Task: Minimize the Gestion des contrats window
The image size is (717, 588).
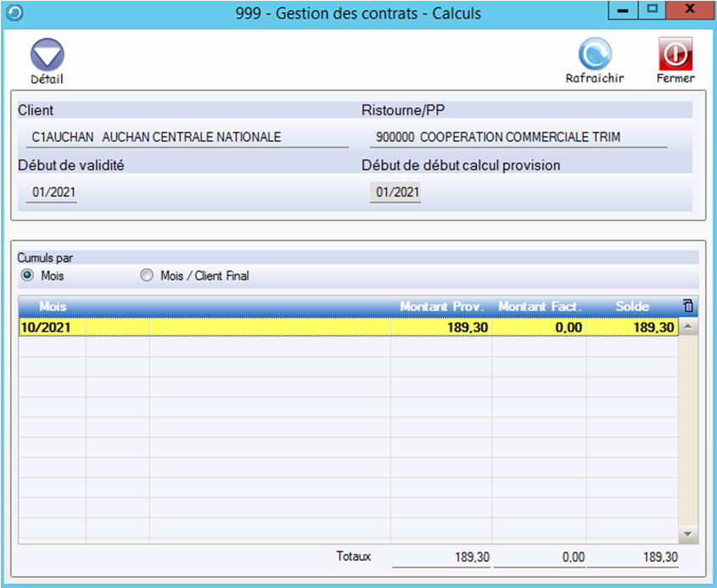Action: point(625,10)
